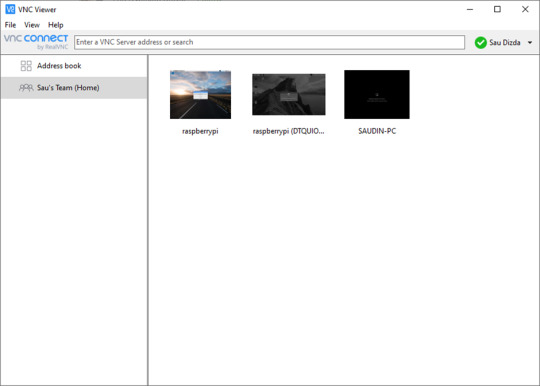The image size is (540, 386).
Task: Click the Address book grid icon
Action: [x=26, y=66]
